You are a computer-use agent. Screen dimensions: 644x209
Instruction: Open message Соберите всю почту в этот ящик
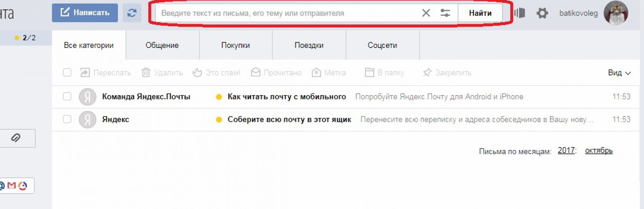coord(289,120)
